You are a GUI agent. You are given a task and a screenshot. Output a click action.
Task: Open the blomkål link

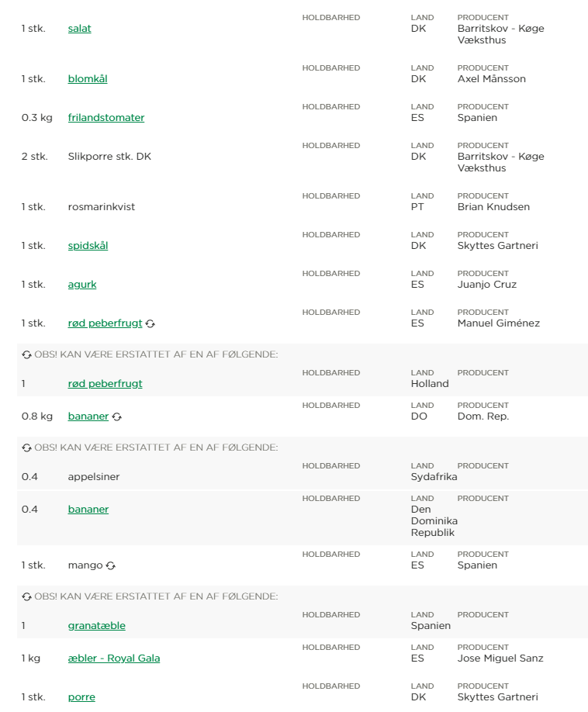(87, 79)
